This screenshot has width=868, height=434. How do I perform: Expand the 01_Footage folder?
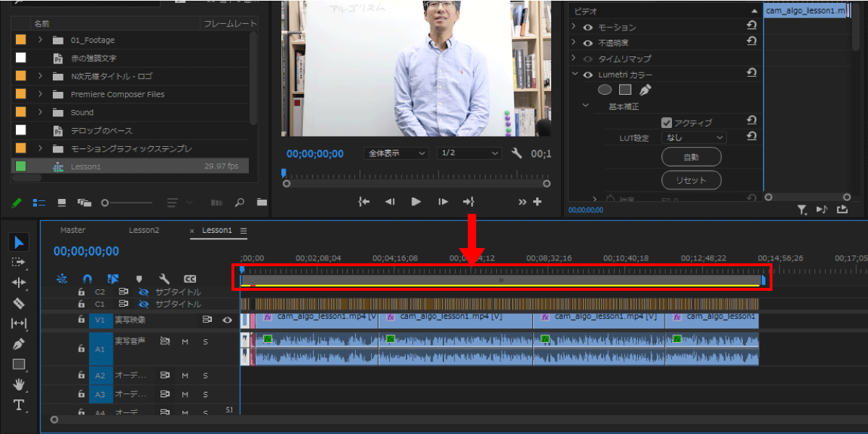click(x=41, y=41)
